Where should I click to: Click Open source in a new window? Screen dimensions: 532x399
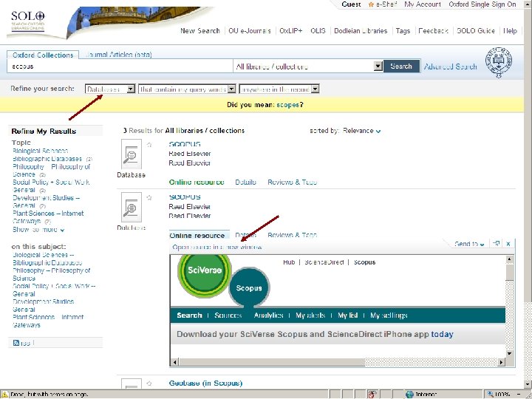(217, 247)
